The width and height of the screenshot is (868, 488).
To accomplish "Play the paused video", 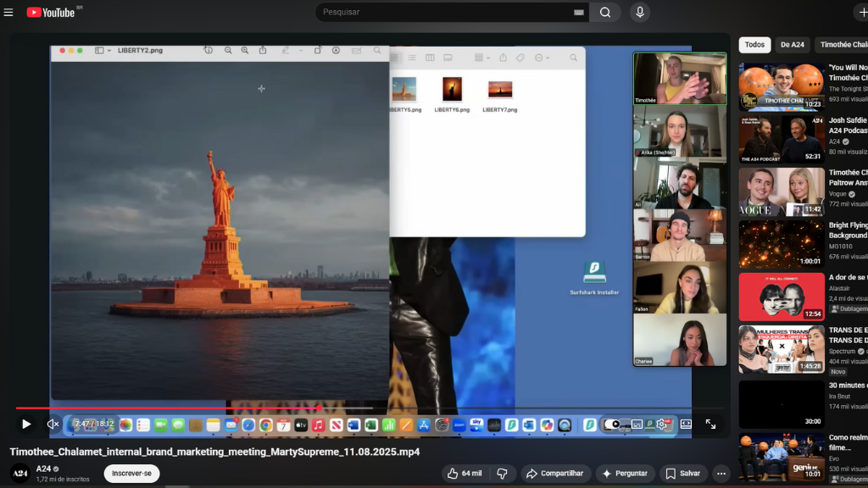I will (26, 424).
